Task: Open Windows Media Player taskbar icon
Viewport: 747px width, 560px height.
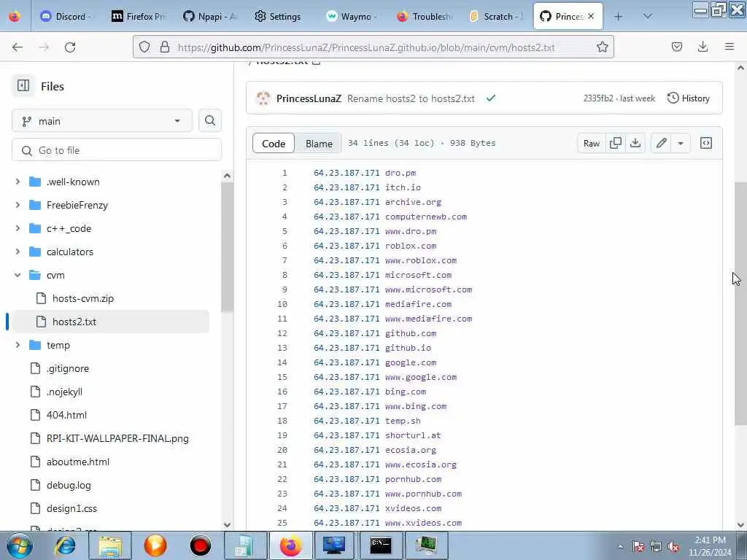Action: pos(155,545)
